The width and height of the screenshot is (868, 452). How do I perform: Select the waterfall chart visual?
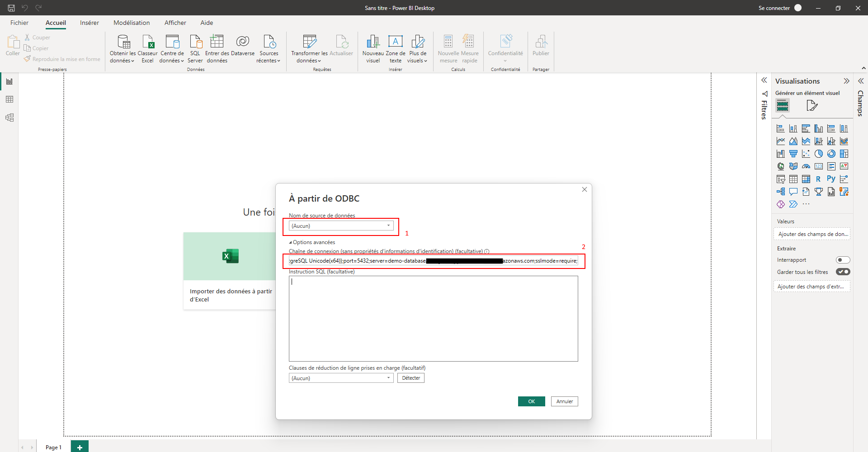(781, 154)
